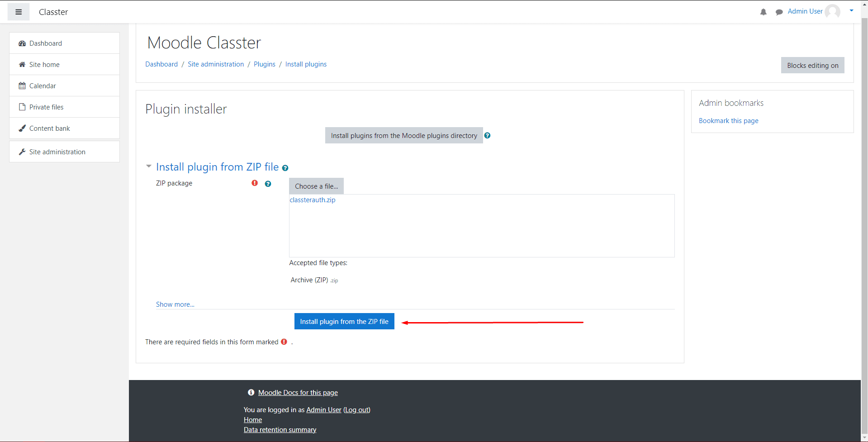Click the Admin User avatar picture

tap(833, 11)
